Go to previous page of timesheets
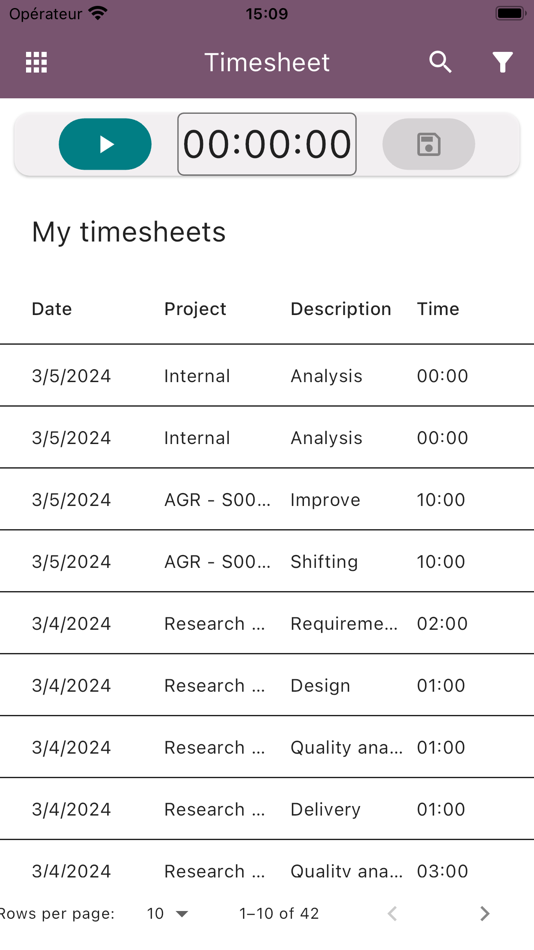Screen dimensions: 534x950 point(392,913)
